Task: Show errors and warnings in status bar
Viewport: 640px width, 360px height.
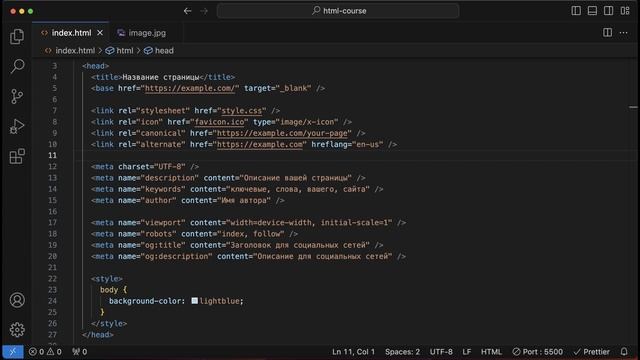Action: coord(45,352)
